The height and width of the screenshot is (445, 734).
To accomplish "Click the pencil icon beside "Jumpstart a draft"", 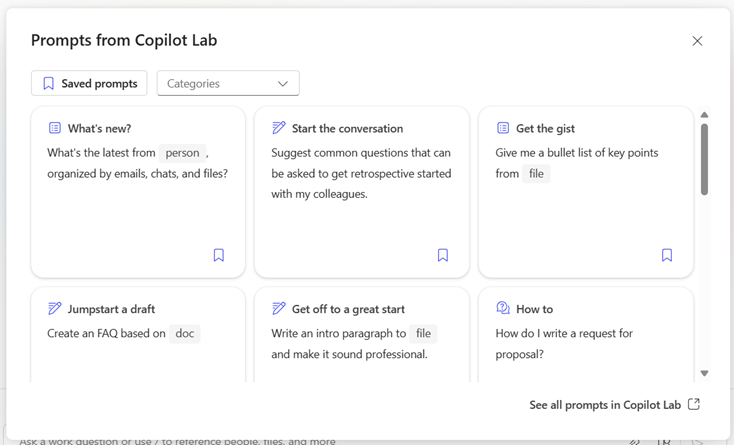I will point(55,308).
